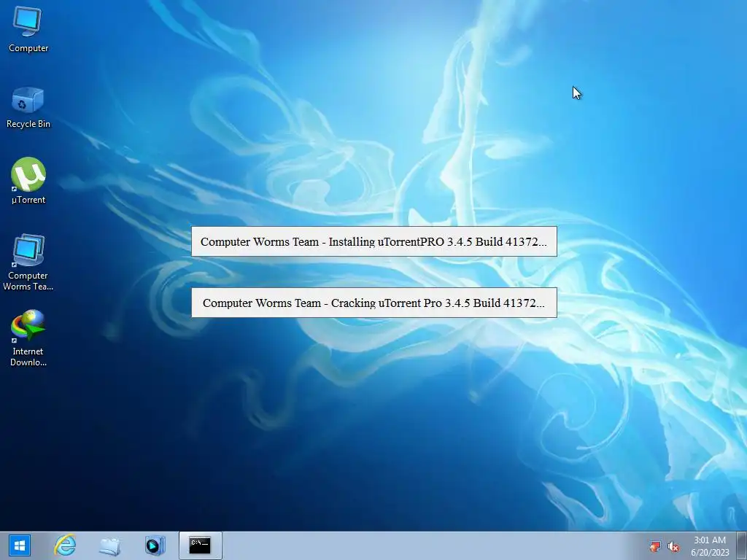The height and width of the screenshot is (560, 747).
Task: Select the Recycle Bin icon
Action: coord(28,108)
